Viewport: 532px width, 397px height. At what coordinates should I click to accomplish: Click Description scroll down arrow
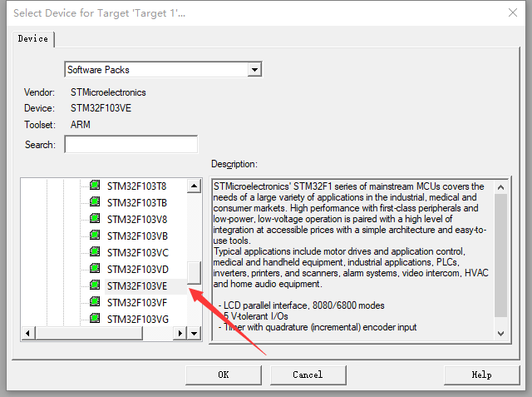(500, 334)
